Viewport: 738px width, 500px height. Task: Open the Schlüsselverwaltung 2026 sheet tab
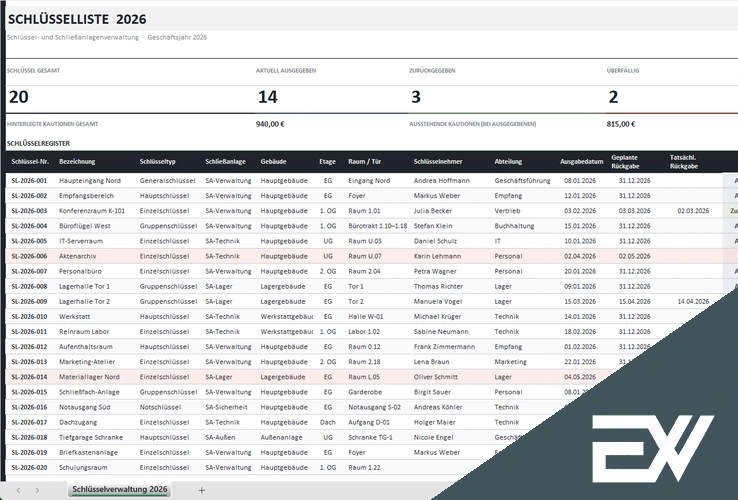click(x=120, y=489)
